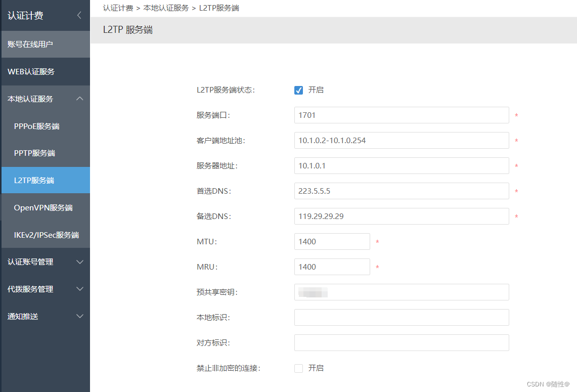Collapse the 认证计费 sidebar arrow
The height and width of the screenshot is (392, 577).
[79, 15]
